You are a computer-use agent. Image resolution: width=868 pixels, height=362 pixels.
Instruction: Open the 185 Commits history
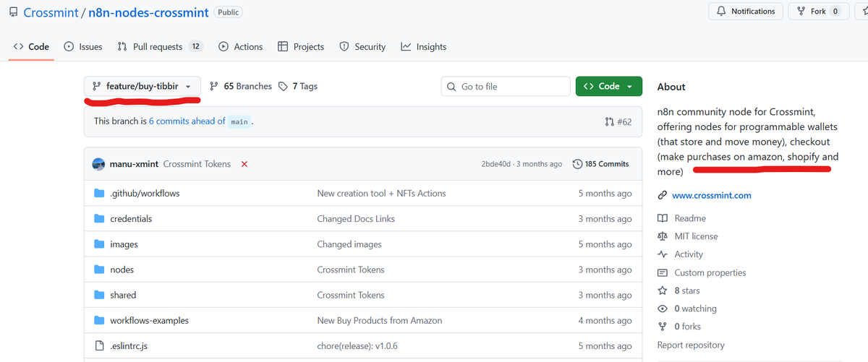pyautogui.click(x=600, y=165)
